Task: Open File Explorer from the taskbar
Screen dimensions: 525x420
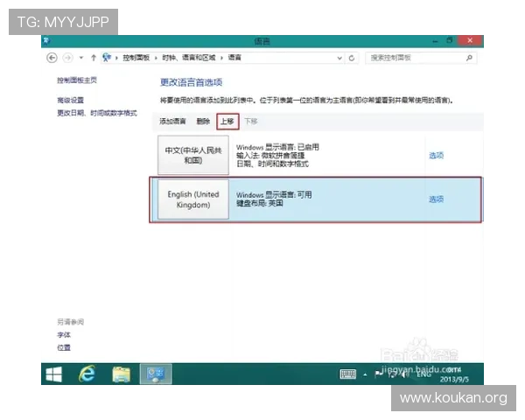Action: [x=122, y=374]
